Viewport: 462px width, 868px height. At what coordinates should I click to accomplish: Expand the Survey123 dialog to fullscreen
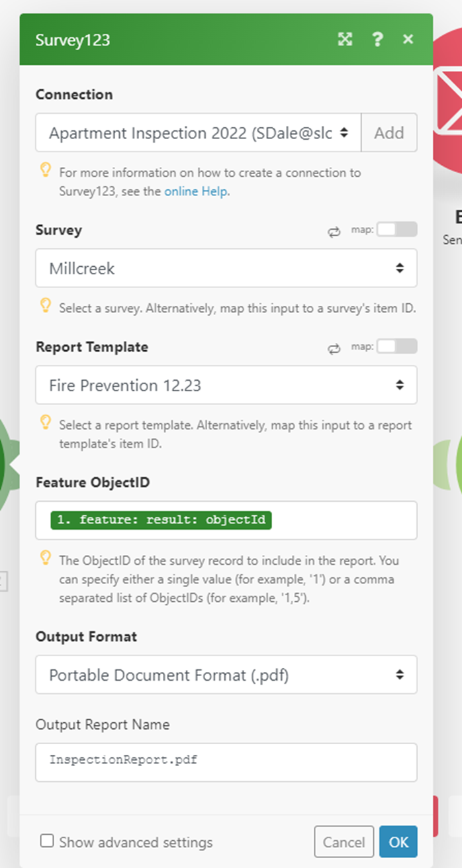(x=344, y=40)
